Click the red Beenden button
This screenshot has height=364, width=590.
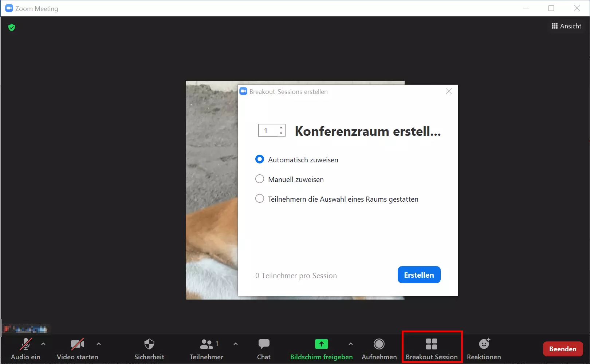tap(563, 349)
